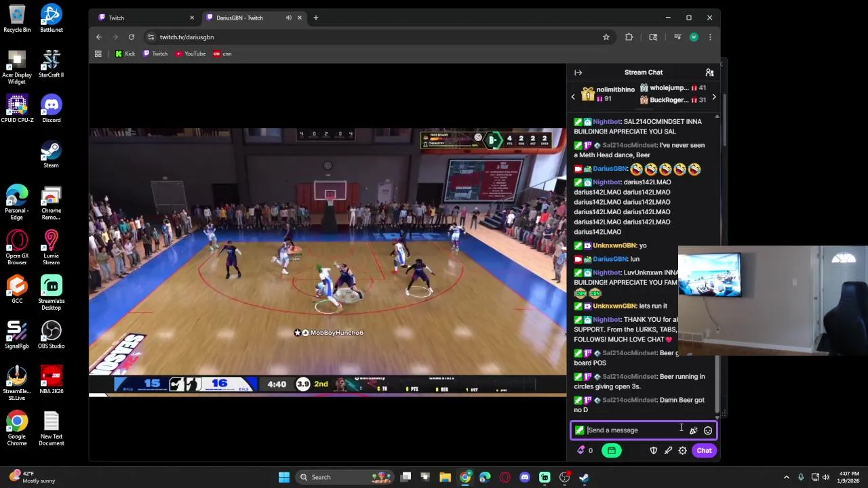The image size is (868, 488).
Task: Send message with Chat button
Action: pyautogui.click(x=704, y=451)
